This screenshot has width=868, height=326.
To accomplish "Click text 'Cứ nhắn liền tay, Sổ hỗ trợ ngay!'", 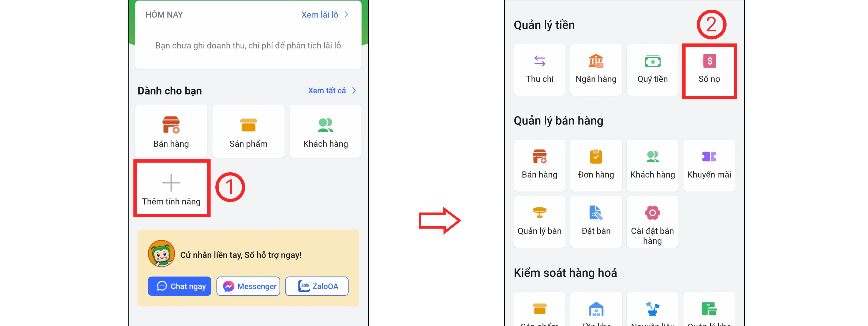I will [x=241, y=255].
